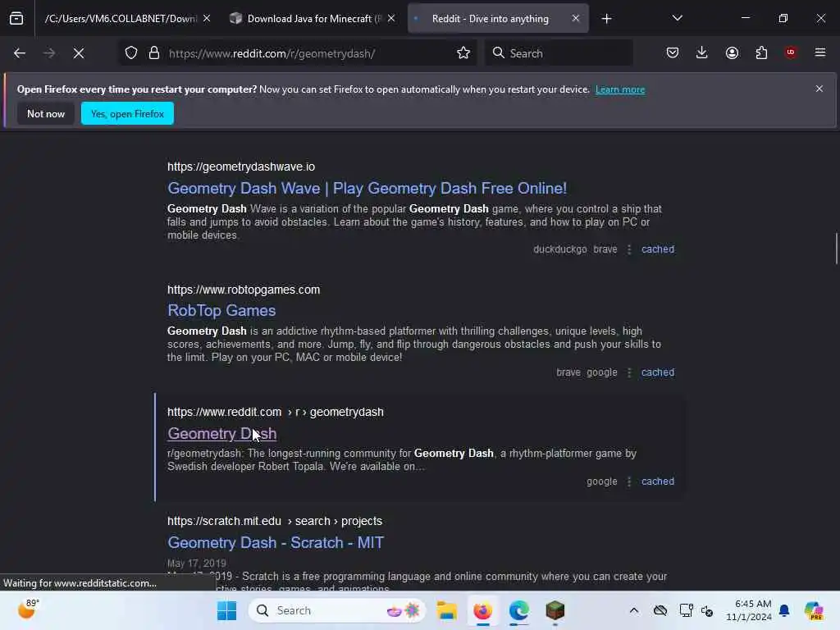Open Minecraft block icon on taskbar
Viewport: 840px width, 630px height.
click(555, 610)
